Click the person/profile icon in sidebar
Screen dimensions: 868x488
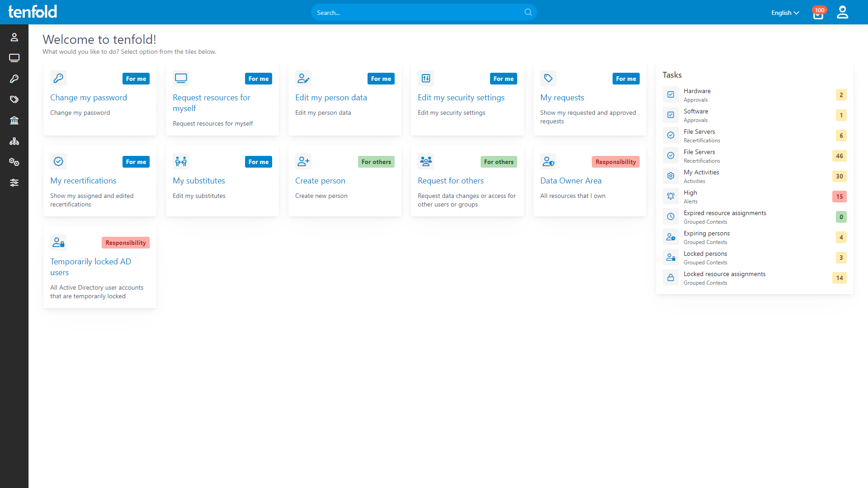[14, 37]
